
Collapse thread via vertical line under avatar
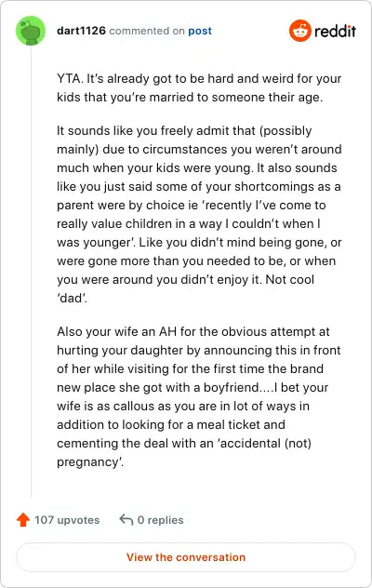tap(31, 272)
